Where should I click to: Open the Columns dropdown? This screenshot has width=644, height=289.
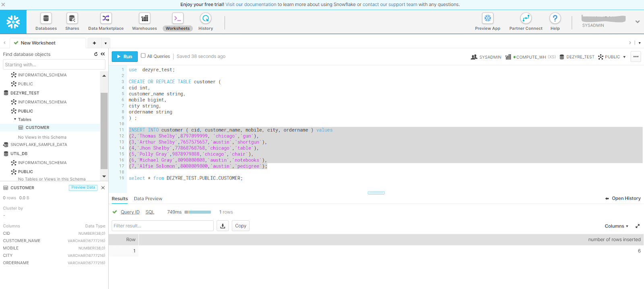[616, 226]
